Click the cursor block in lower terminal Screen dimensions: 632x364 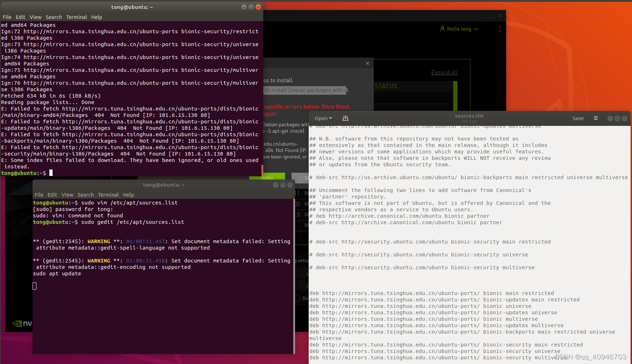point(35,286)
